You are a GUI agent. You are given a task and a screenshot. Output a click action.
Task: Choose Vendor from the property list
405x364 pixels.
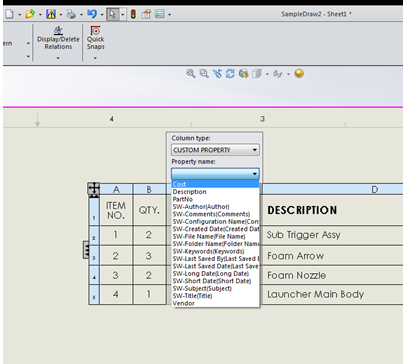click(x=215, y=303)
